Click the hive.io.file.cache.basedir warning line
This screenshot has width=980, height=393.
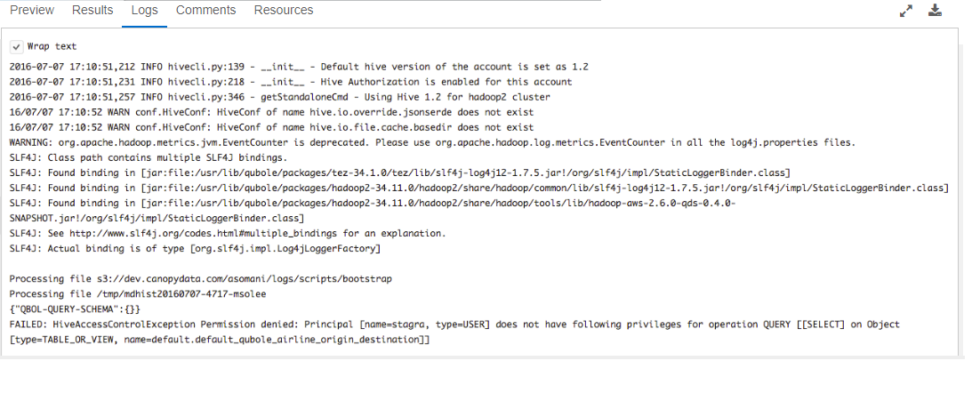pos(271,127)
